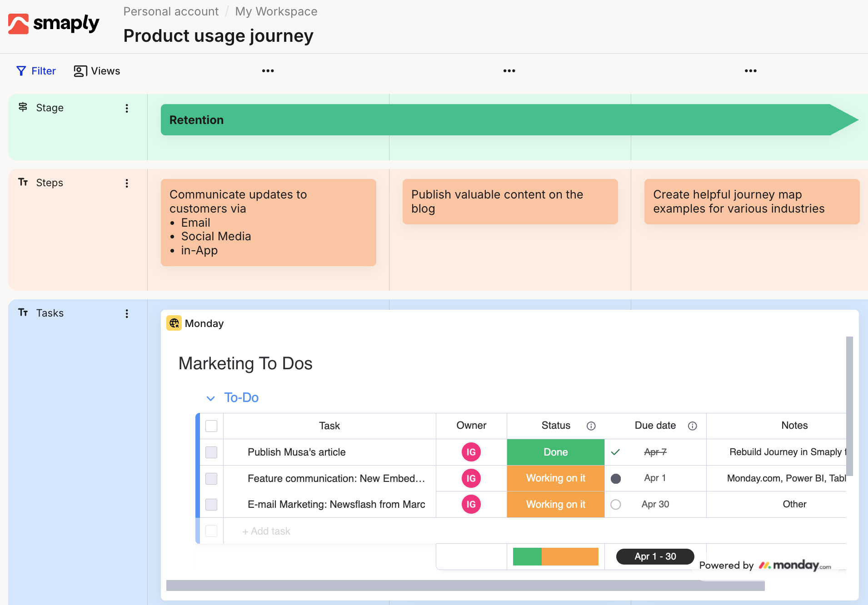Collapse the To-Do group chevron
This screenshot has width=868, height=605.
[x=210, y=398]
